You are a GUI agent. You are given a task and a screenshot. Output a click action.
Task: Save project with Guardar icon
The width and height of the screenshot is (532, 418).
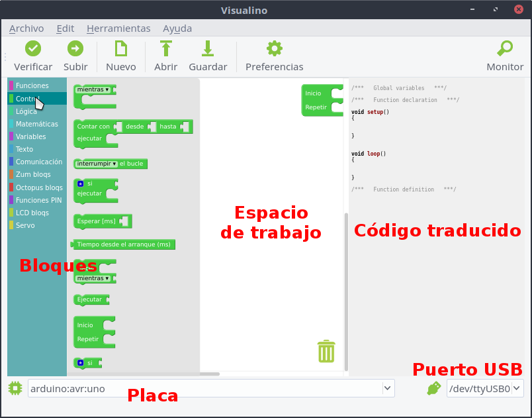click(208, 49)
